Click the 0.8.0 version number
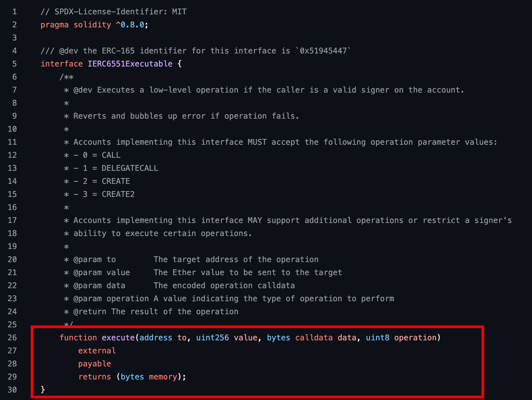Viewport: 532px width, 400px height. point(132,25)
